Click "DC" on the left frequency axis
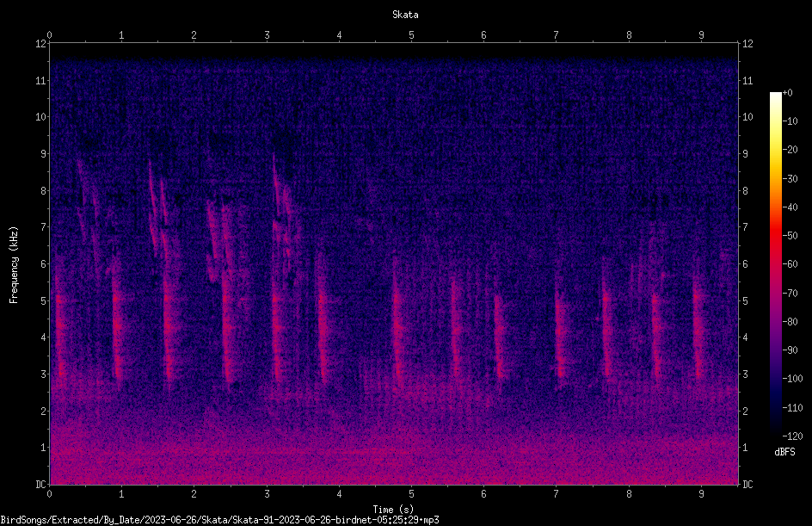The height and width of the screenshot is (526, 812). [x=41, y=485]
